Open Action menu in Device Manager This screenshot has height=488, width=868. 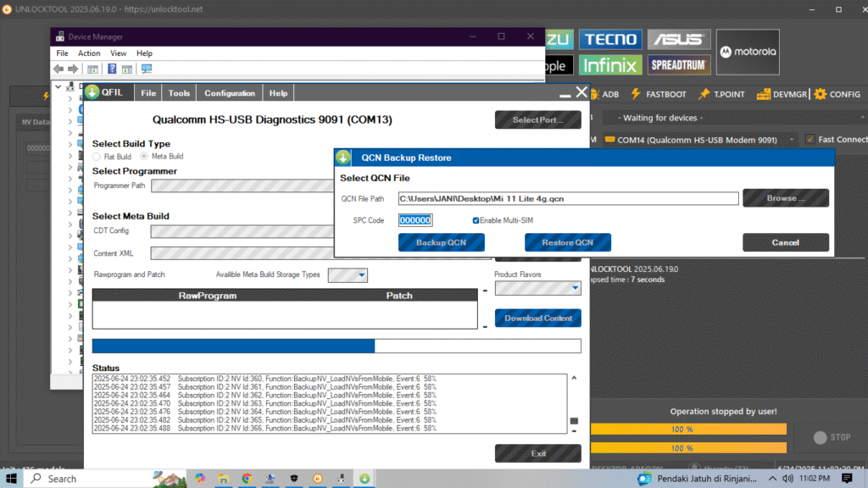pos(88,53)
